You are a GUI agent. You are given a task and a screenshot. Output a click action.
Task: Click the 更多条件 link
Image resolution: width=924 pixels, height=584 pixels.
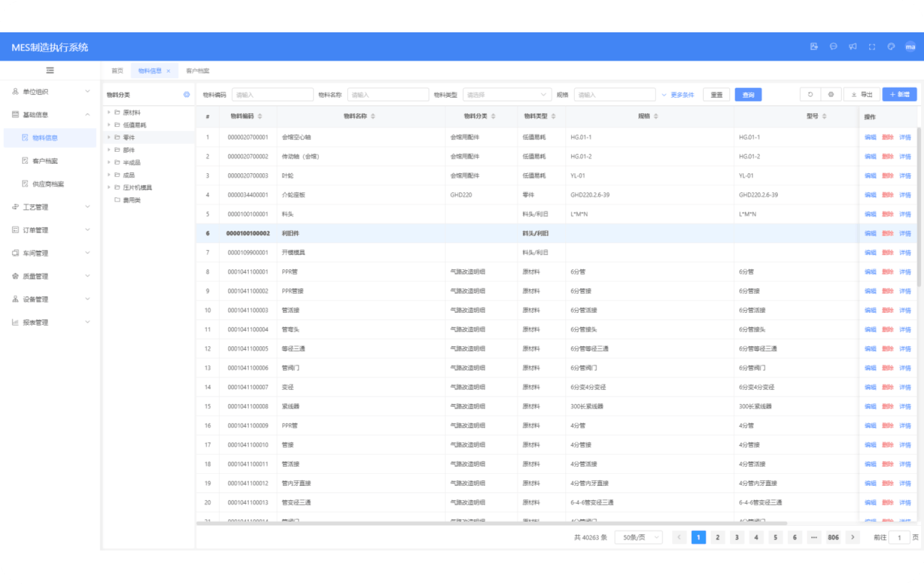coord(679,95)
